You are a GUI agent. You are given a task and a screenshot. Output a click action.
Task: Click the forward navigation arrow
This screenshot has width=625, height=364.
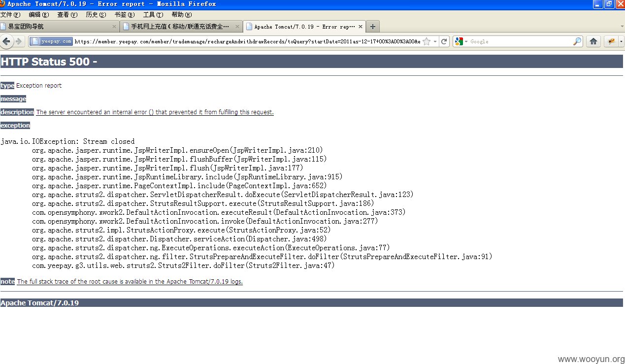(19, 41)
